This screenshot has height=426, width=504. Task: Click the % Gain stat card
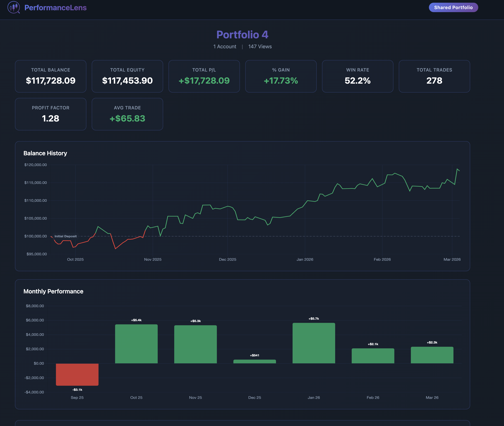pos(281,76)
